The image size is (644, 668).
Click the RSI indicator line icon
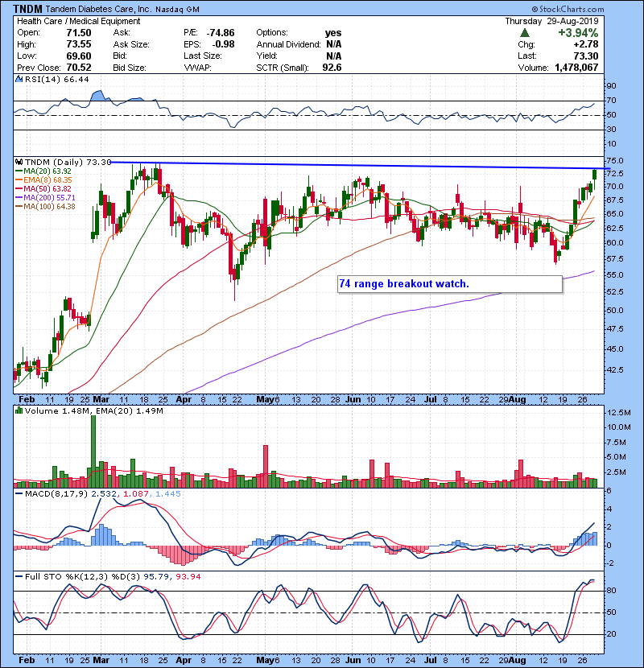(x=19, y=79)
